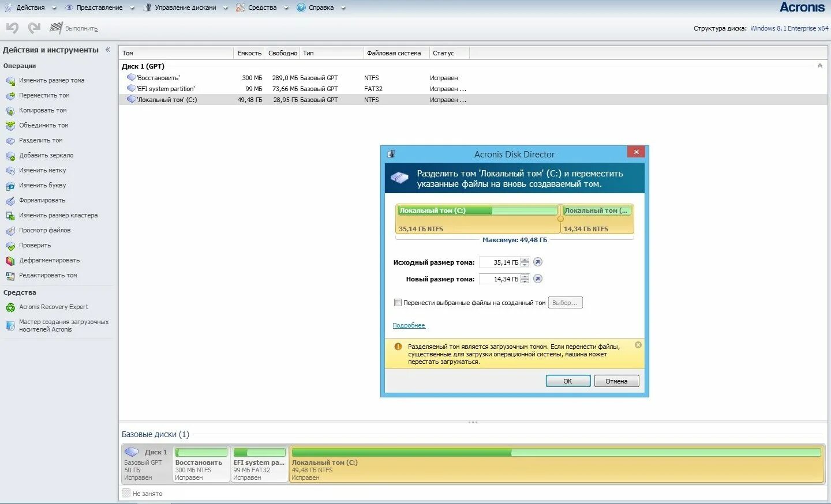Click the Выбор... files button

coord(565,303)
